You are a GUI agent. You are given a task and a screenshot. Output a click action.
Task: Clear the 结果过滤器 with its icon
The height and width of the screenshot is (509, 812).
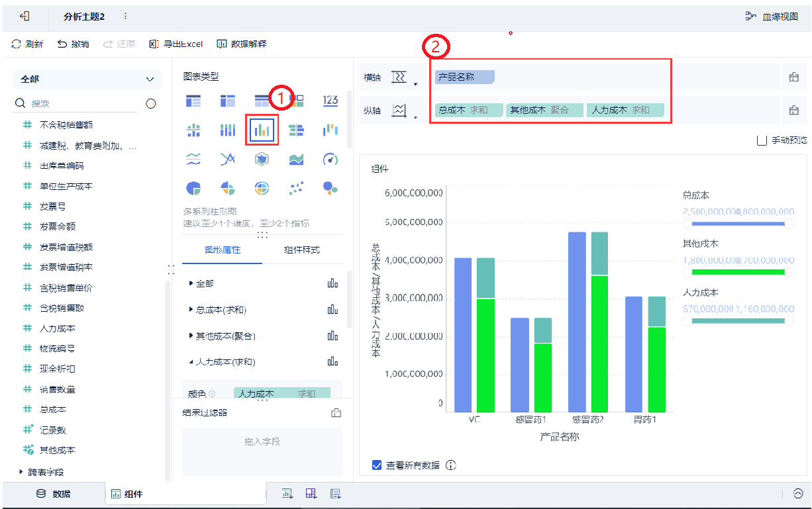coord(336,413)
